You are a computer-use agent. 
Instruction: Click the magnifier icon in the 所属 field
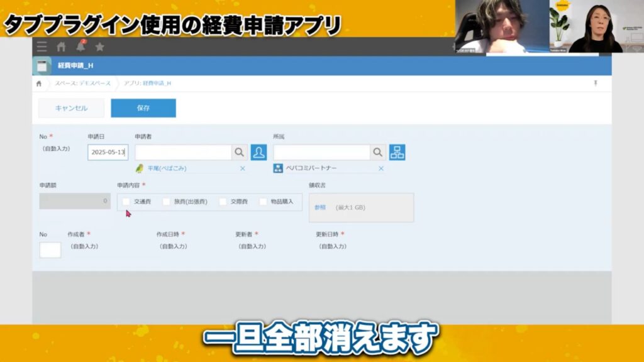tap(377, 151)
